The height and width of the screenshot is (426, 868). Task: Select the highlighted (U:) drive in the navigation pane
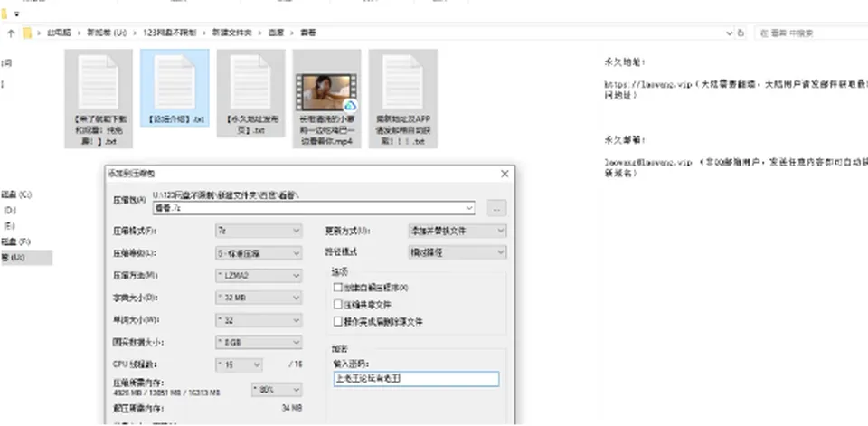coord(26,258)
